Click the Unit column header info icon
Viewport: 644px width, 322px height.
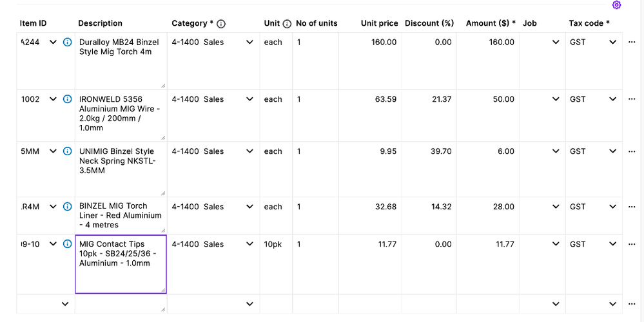click(287, 24)
